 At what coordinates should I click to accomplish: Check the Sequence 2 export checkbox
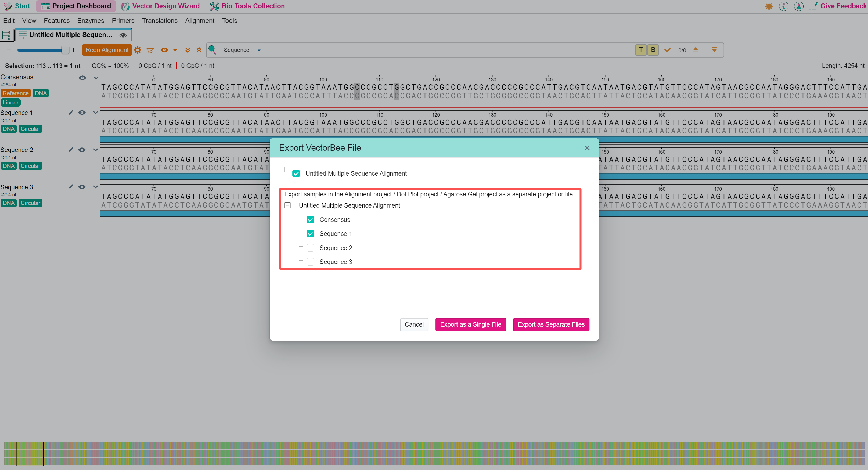click(310, 248)
